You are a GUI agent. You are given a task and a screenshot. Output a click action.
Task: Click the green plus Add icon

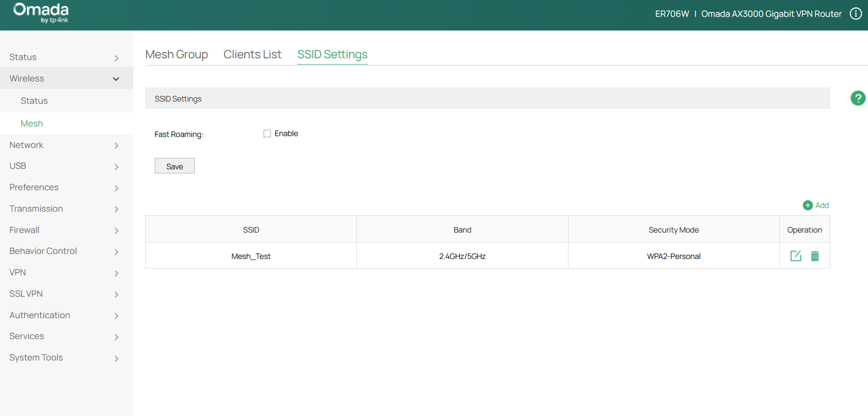tap(808, 205)
